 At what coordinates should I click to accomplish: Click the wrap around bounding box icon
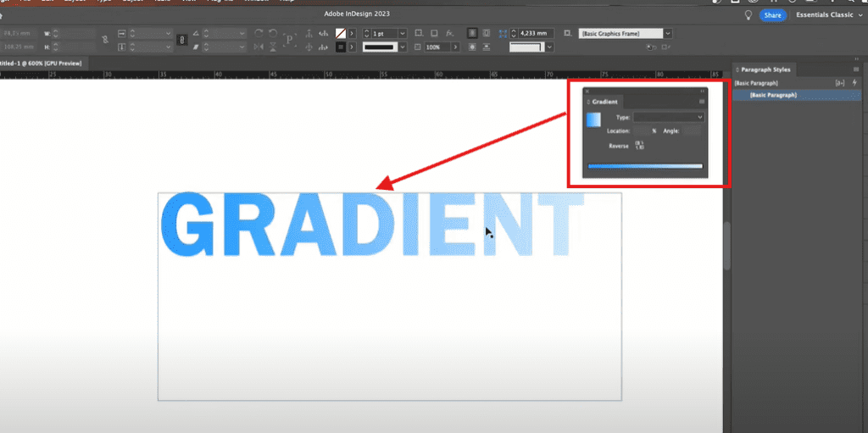[487, 33]
